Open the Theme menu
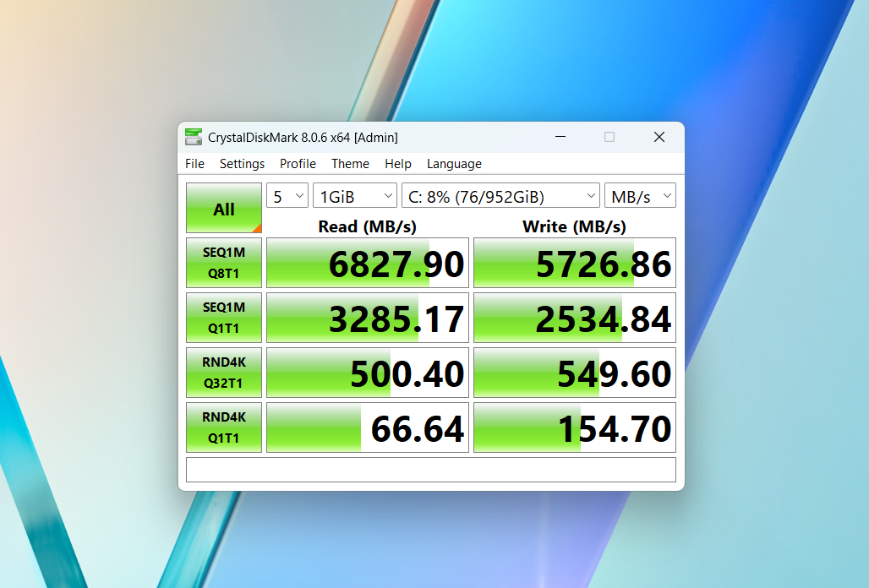Screen dimensions: 869x588 tap(350, 164)
